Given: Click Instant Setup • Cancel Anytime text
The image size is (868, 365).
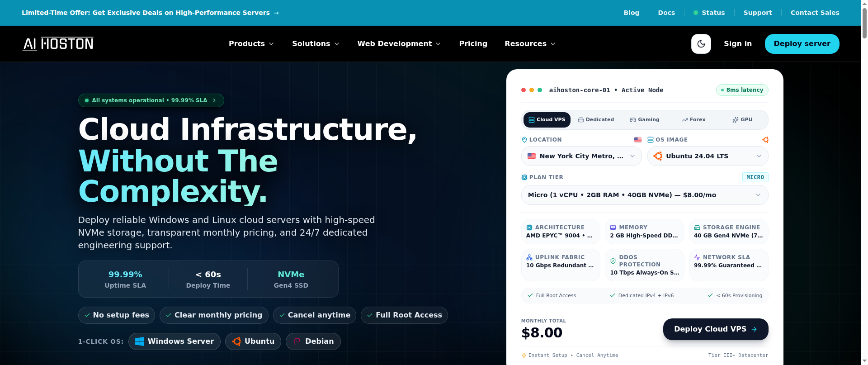Looking at the screenshot, I should click(573, 355).
